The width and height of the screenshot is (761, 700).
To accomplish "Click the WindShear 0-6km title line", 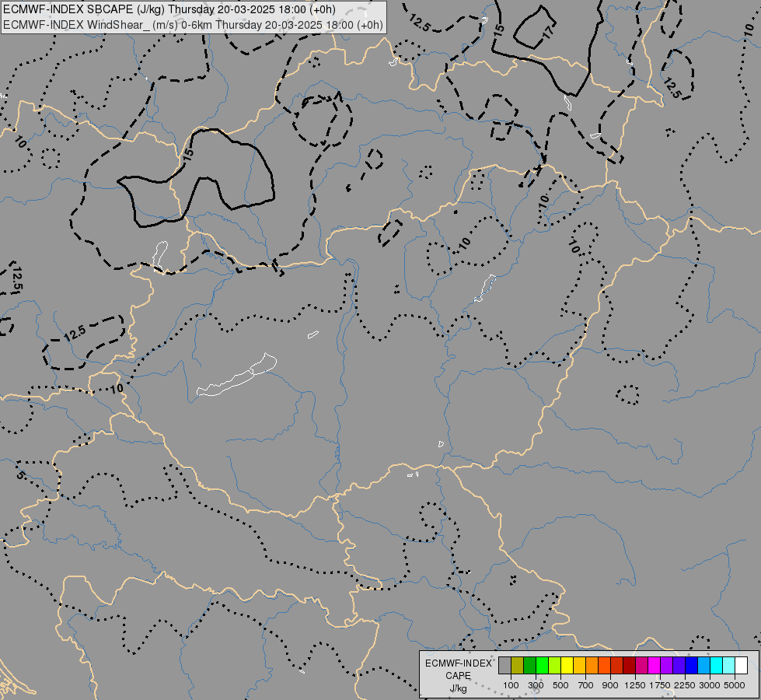I will click(x=193, y=25).
